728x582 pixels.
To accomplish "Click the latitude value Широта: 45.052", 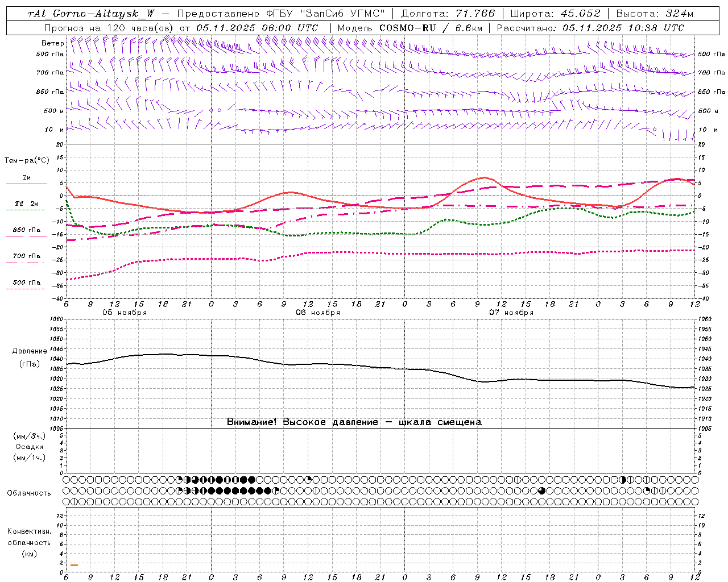I will (555, 14).
